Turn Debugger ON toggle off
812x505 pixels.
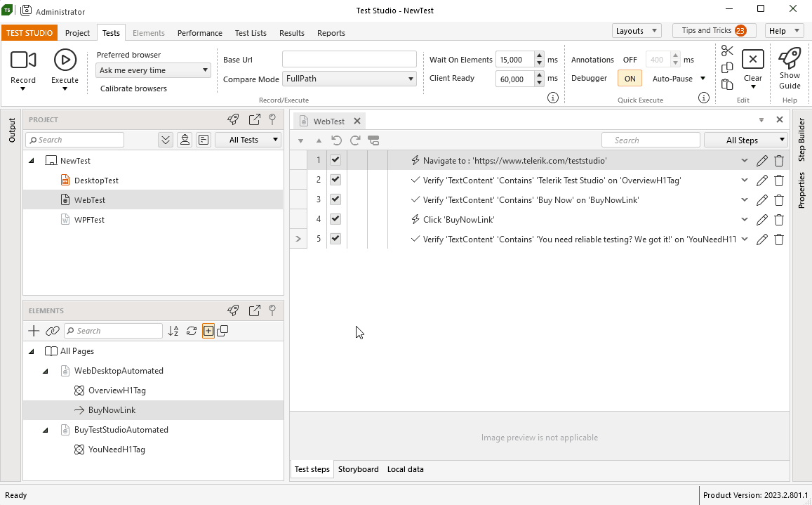tap(630, 79)
